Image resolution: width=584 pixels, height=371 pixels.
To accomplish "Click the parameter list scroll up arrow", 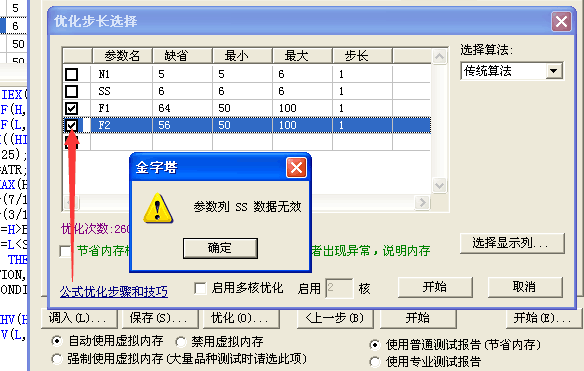I will (439, 57).
